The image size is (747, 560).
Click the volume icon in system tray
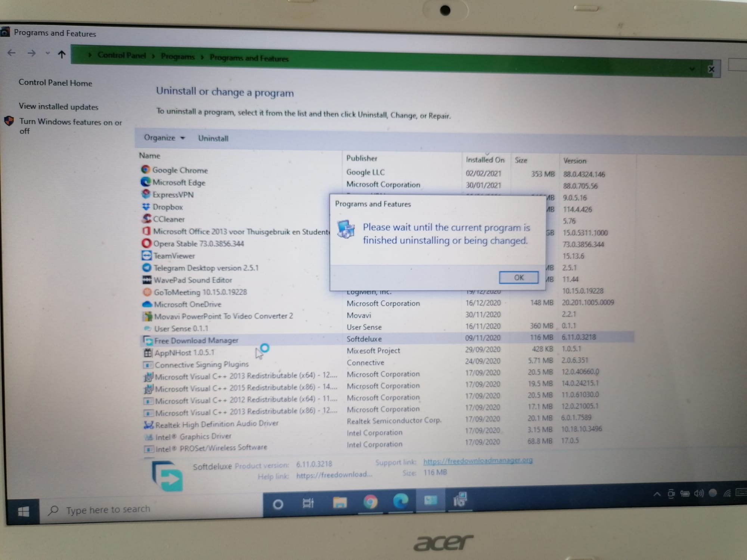pyautogui.click(x=698, y=494)
